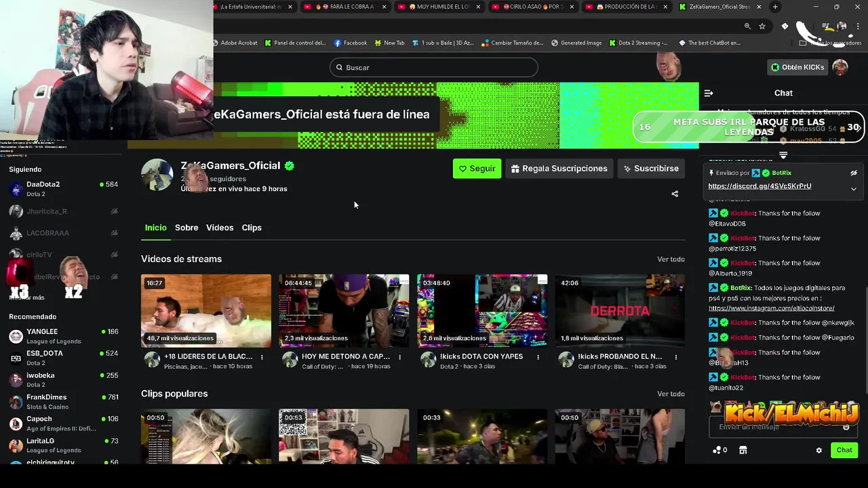The height and width of the screenshot is (488, 868).
Task: Click the Suscribirse button
Action: tap(651, 169)
